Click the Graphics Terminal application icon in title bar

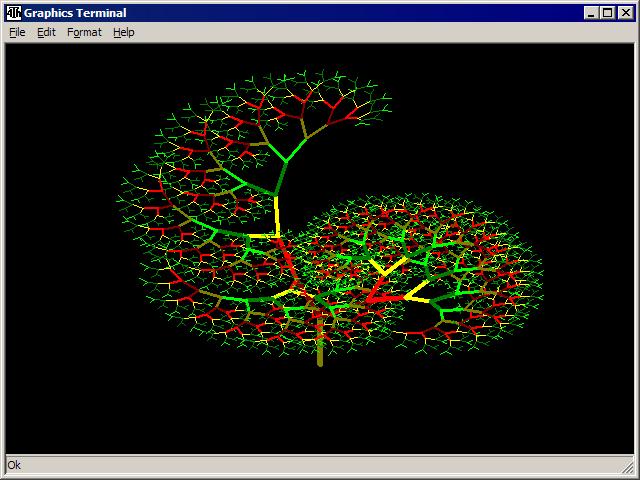(13, 13)
